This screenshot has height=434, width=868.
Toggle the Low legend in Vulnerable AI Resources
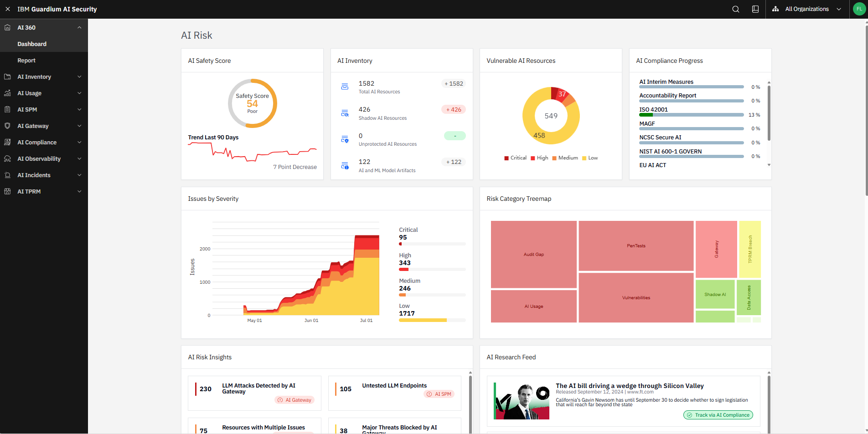click(590, 158)
